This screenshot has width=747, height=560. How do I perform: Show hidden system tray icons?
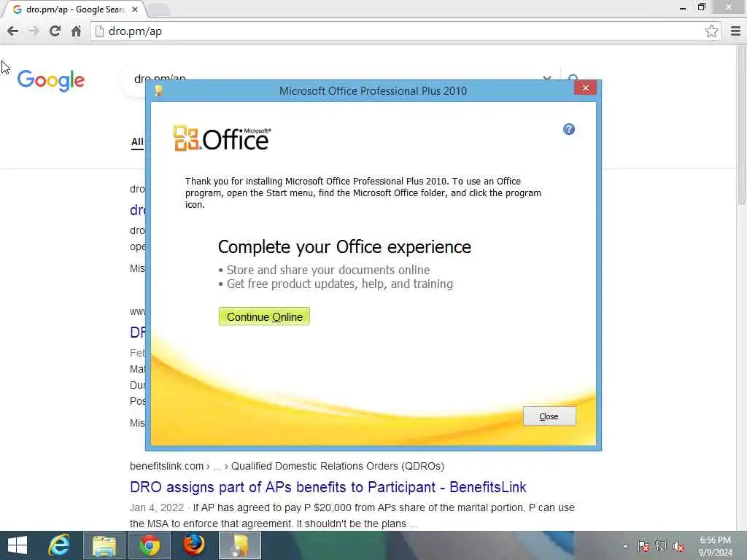[x=625, y=546]
